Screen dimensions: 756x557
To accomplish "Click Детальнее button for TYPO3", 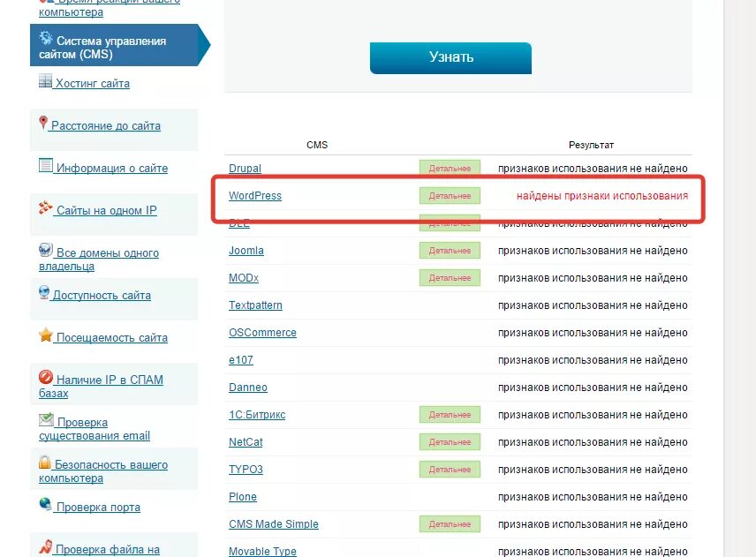I will [450, 470].
